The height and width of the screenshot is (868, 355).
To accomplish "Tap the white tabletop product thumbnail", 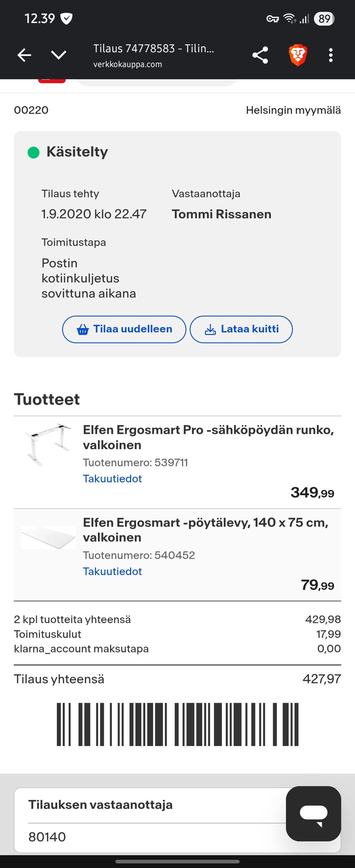I will [48, 537].
